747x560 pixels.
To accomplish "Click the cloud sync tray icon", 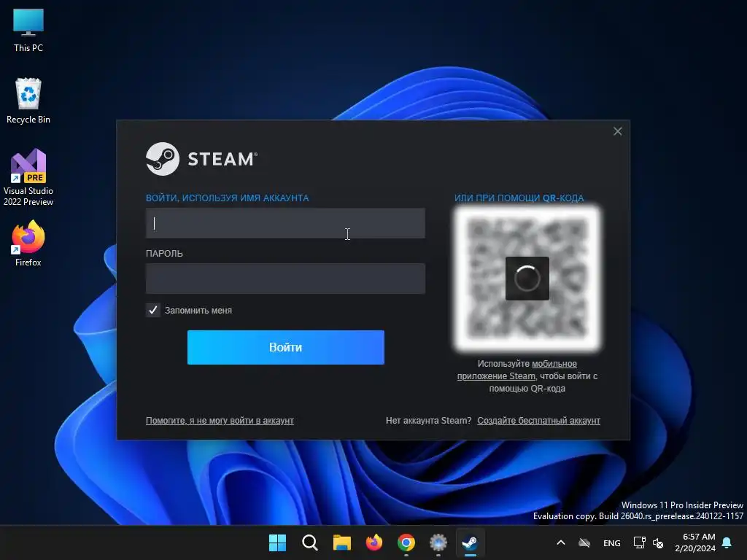I will coord(584,542).
